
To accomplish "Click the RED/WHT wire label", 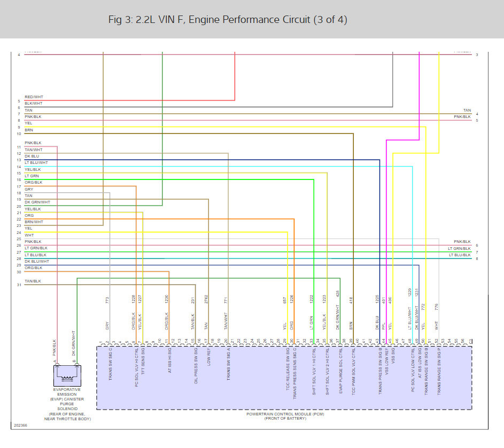I will click(34, 97).
